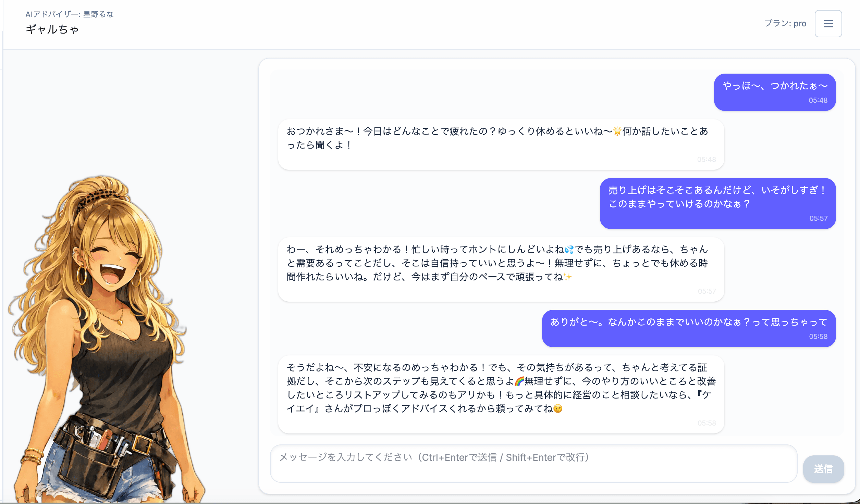Click the 送信 send button

point(823,469)
